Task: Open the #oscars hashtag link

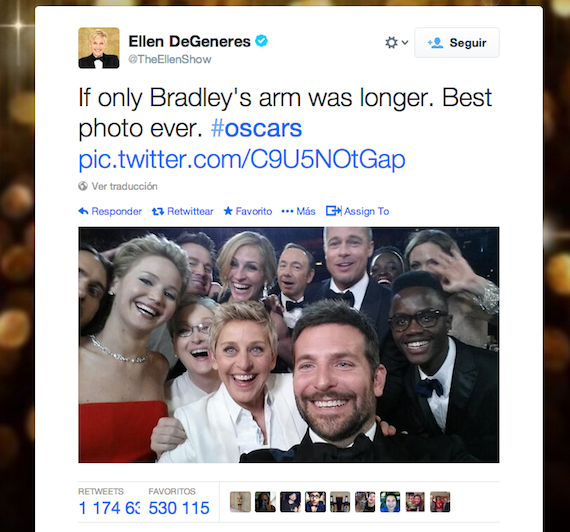Action: click(256, 128)
